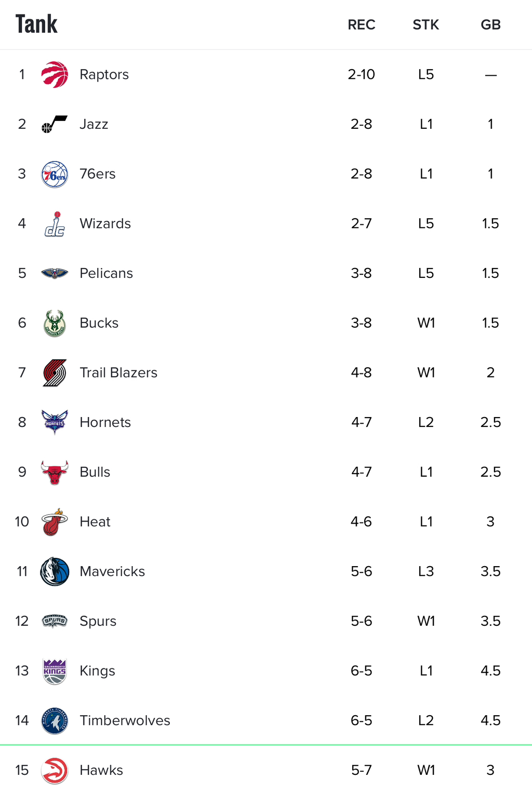Click the Raptors team logo
Image resolution: width=532 pixels, height=791 pixels.
pos(55,74)
